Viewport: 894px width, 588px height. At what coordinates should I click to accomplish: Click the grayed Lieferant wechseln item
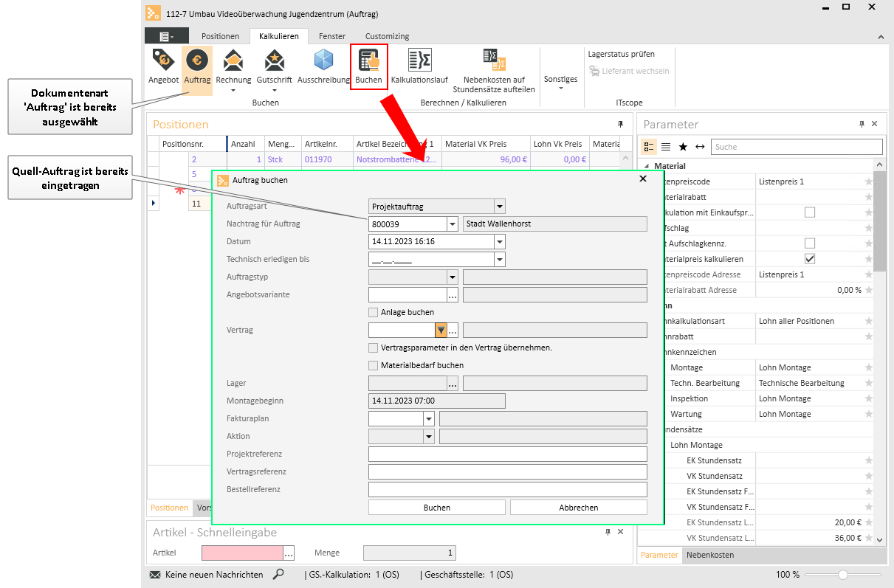(x=629, y=71)
